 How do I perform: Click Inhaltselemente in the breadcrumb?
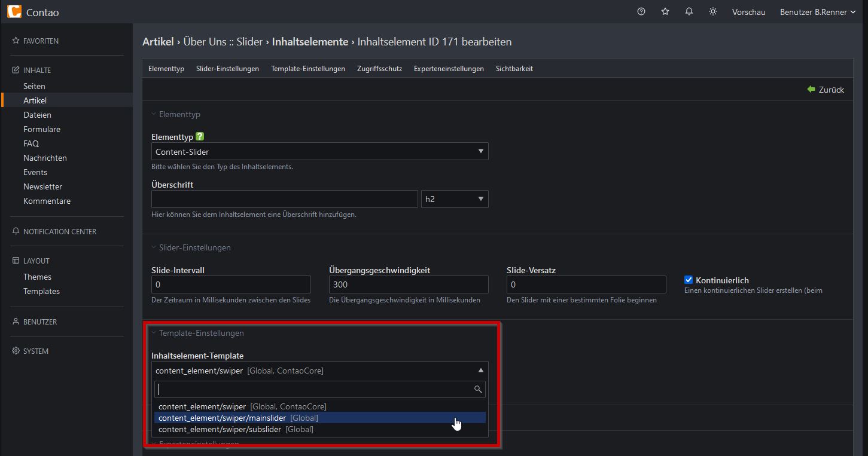[x=310, y=42]
